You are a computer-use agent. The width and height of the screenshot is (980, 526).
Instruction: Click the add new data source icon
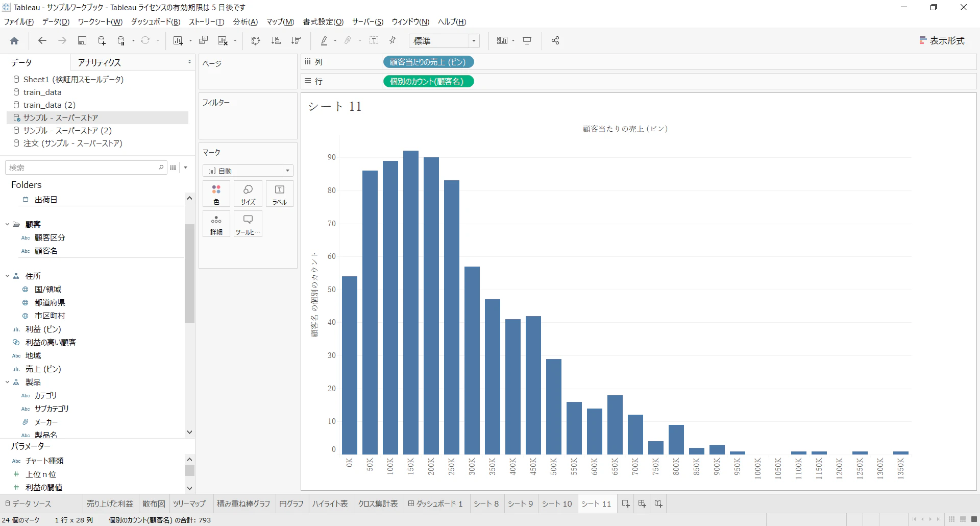point(102,40)
